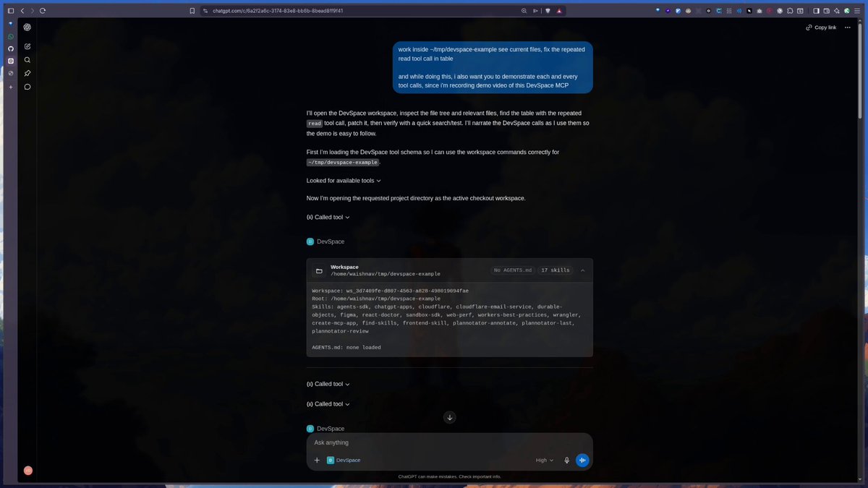Open the ChatGPT logo home icon
Viewport: 868px width, 488px height.
pyautogui.click(x=27, y=27)
